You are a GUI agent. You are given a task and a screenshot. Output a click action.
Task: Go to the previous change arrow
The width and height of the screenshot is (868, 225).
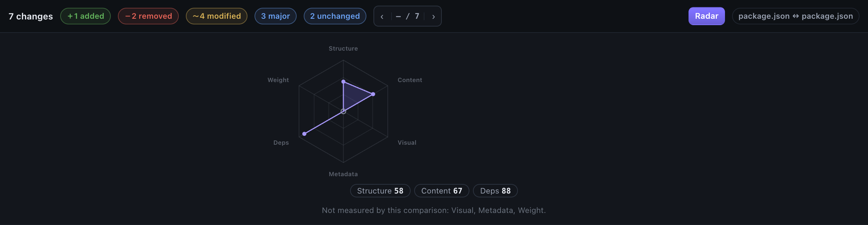[382, 16]
